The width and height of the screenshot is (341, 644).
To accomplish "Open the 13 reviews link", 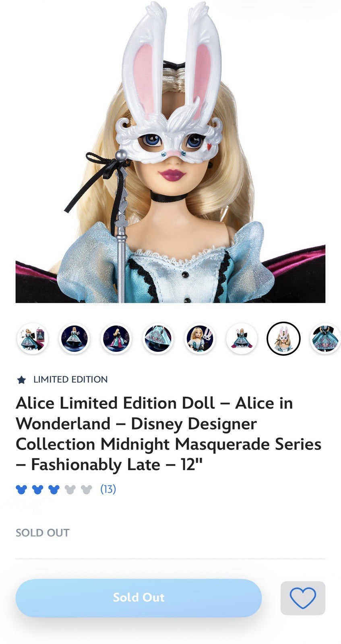I will coord(108,489).
